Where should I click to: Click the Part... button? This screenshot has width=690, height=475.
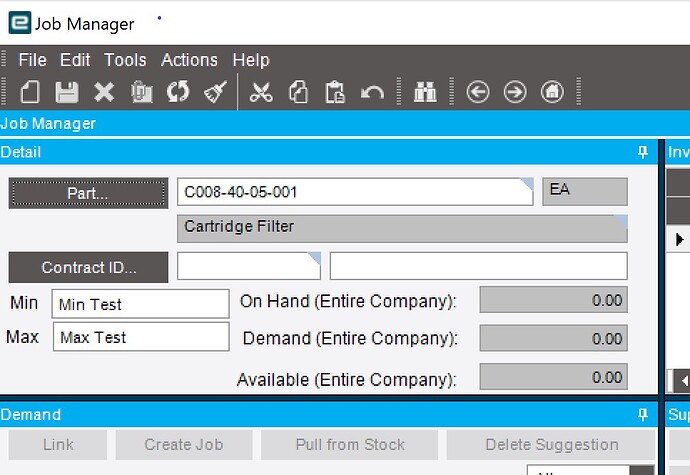(x=88, y=193)
